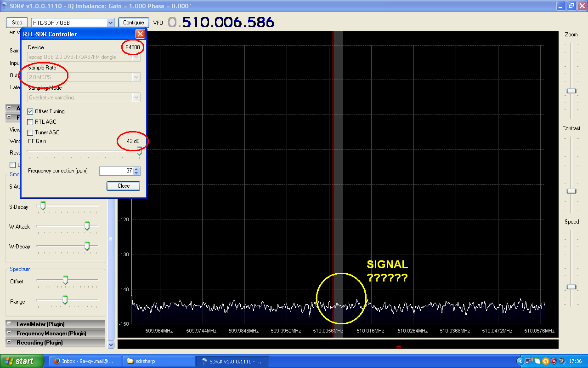Screen dimensions: 588x368
Task: Click the RF Gain slider handle
Action: [139, 152]
